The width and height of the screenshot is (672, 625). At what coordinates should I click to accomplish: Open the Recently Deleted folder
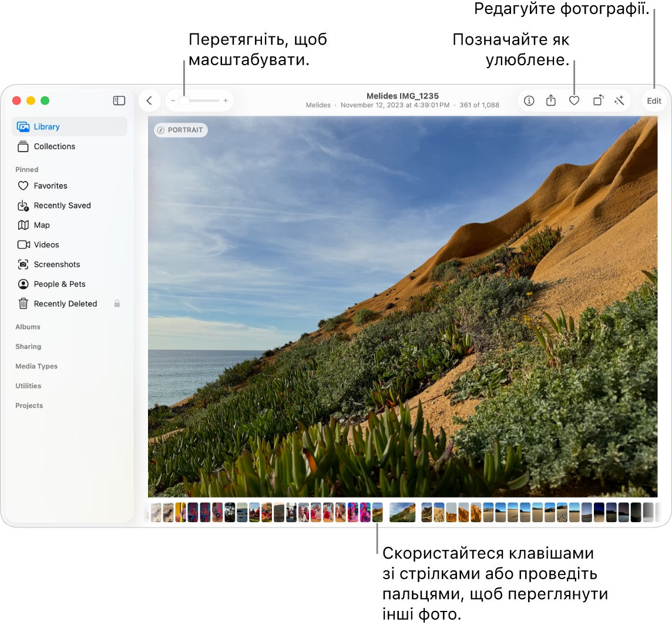point(65,304)
